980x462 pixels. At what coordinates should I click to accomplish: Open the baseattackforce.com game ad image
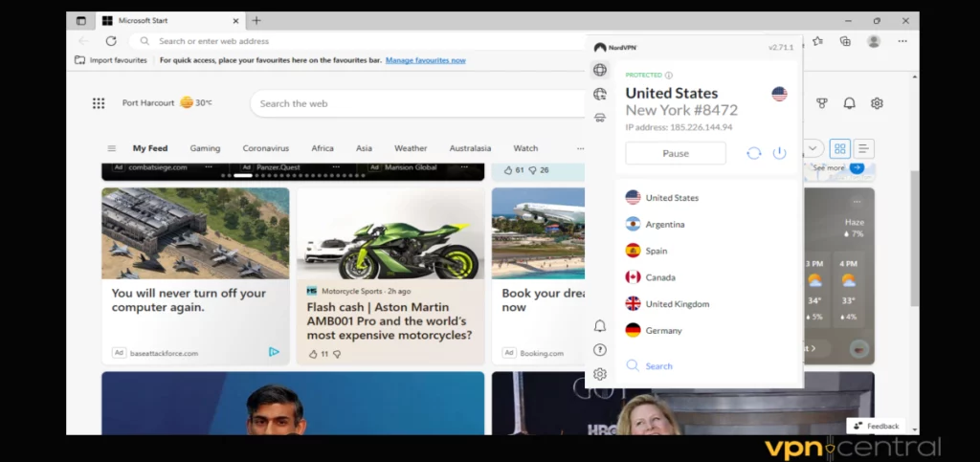click(x=195, y=233)
